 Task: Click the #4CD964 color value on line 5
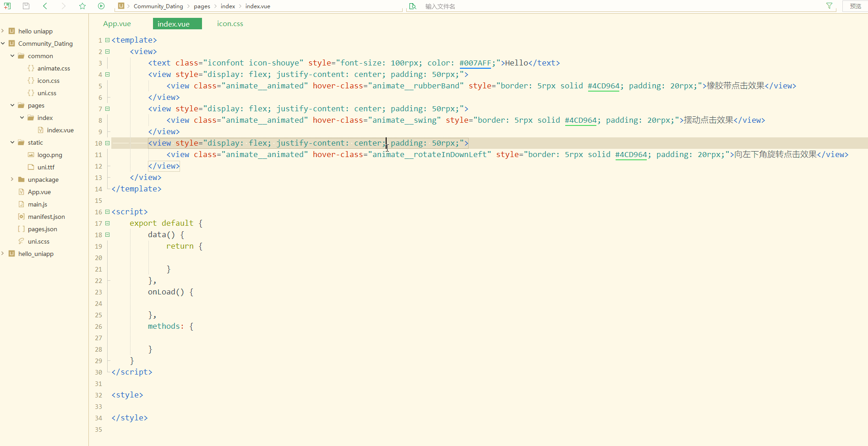604,86
